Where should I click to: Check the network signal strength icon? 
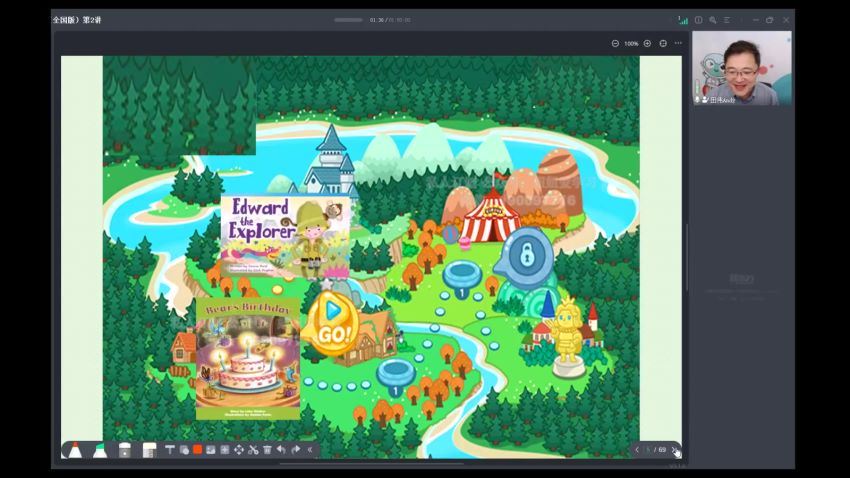click(683, 20)
